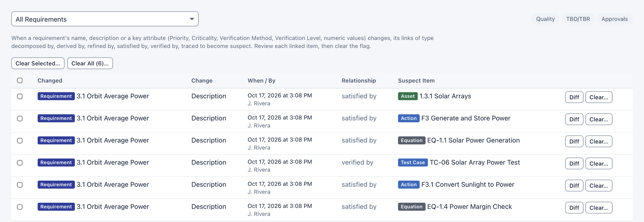Image resolution: width=644 pixels, height=222 pixels.
Task: Open 3.1 Orbit Average Power in Solar Arrays row
Action: tap(113, 96)
